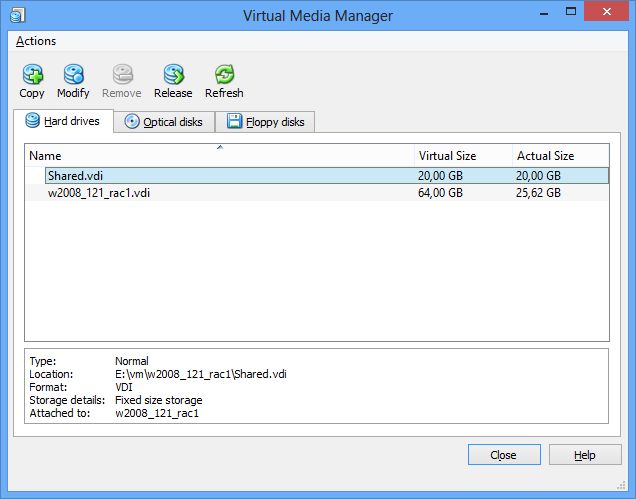The image size is (636, 499).
Task: Click the 25,62 GB actual size cell
Action: 538,193
